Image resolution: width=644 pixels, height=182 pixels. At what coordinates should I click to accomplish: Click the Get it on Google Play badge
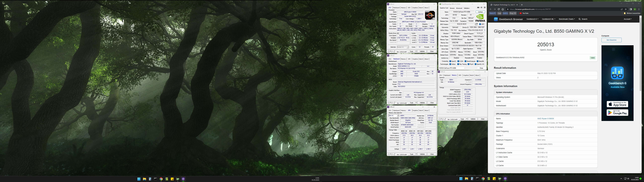click(617, 113)
